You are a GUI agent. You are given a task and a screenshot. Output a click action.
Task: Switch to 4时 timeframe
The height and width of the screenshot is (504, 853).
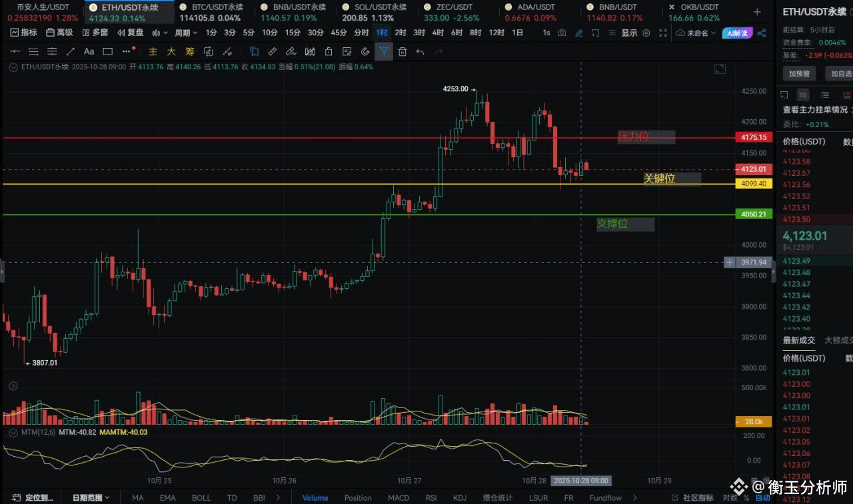(x=438, y=33)
